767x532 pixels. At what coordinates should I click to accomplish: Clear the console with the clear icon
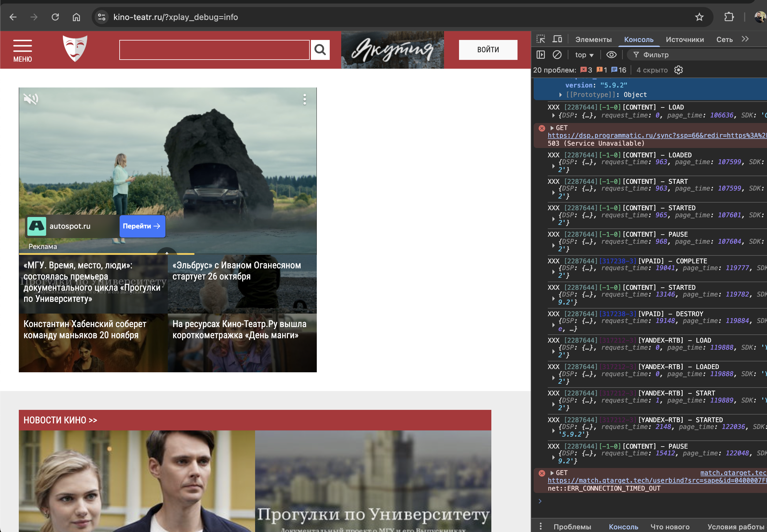pyautogui.click(x=557, y=55)
